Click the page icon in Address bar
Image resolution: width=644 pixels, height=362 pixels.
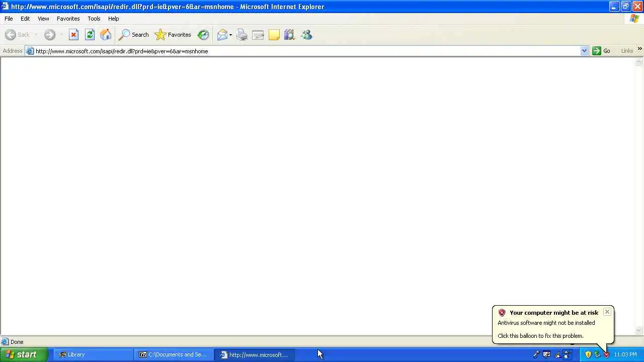coord(30,51)
